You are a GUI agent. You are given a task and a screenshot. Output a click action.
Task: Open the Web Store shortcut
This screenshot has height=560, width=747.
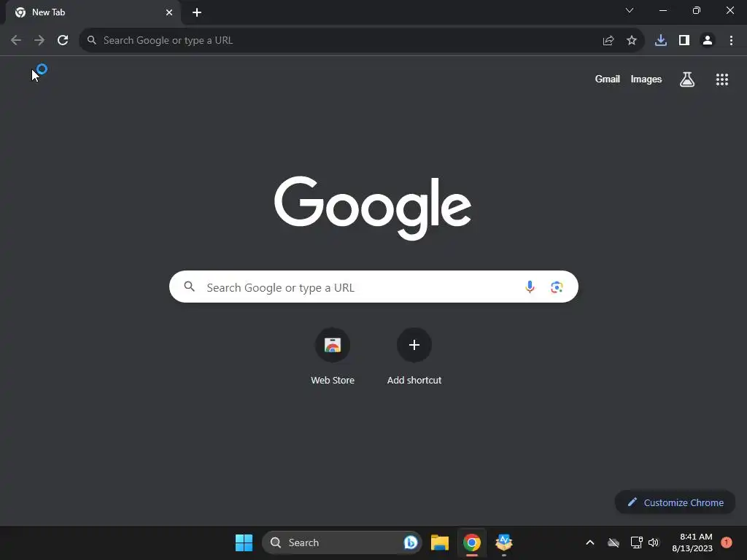point(333,356)
